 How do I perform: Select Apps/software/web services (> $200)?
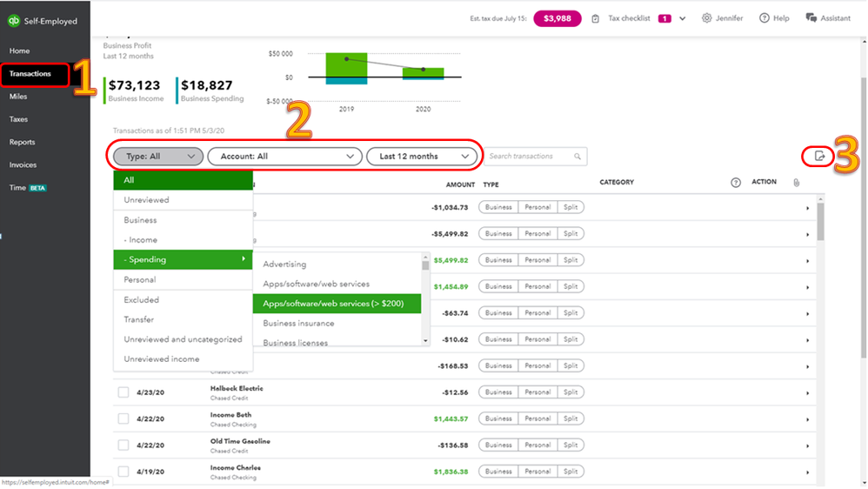(337, 304)
